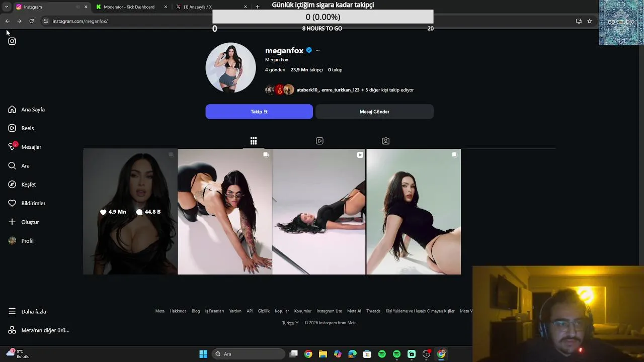Open Bildirimler notifications
The width and height of the screenshot is (644, 362).
click(27, 203)
